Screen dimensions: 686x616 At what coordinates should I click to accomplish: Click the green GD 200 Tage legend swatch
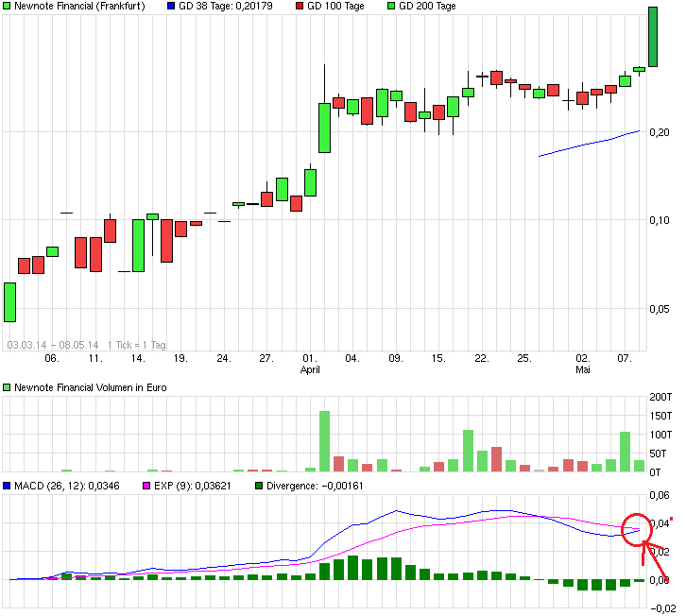391,7
